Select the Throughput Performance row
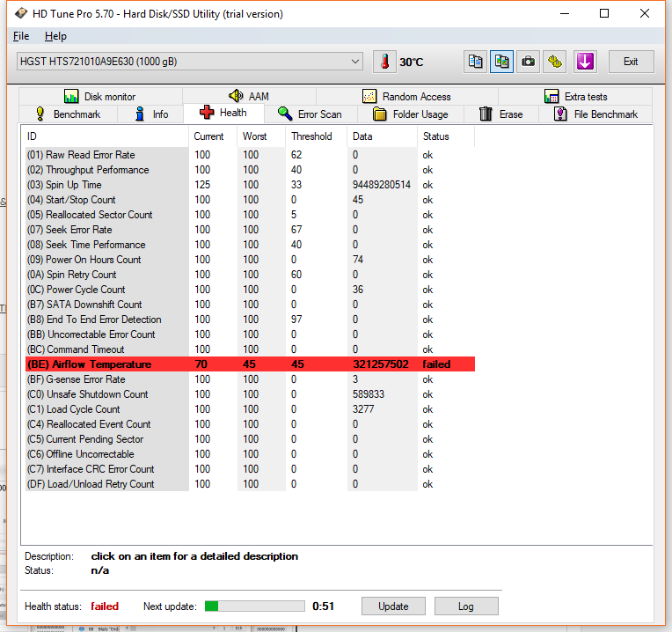The image size is (672, 632). [x=250, y=170]
